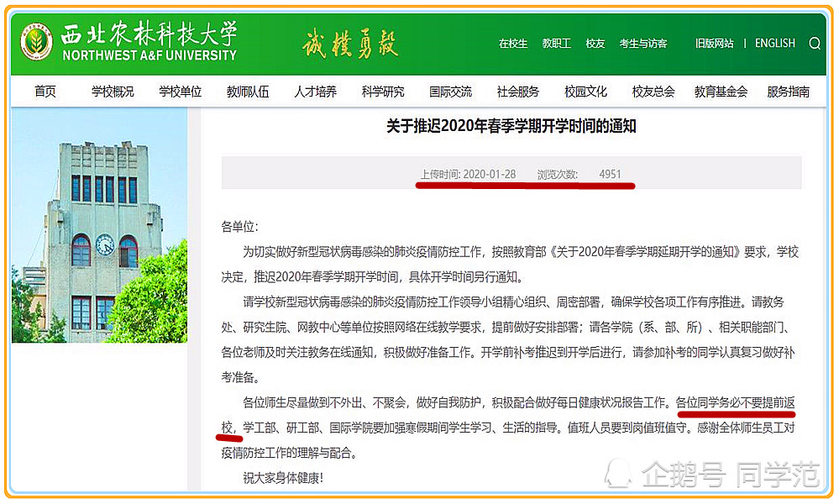Screen dimensions: 839x504
Task: Go to 旧版网站
Action: pos(714,44)
